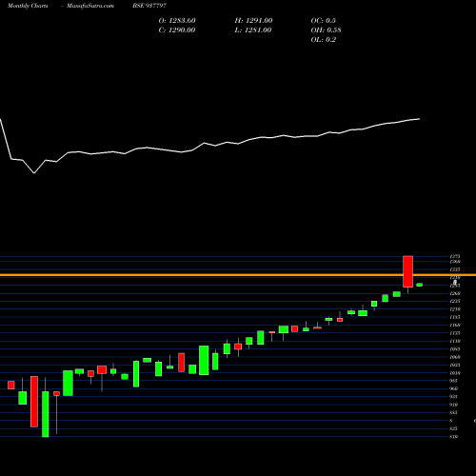Click the 'BSE 937797' symbol label

[x=149, y=6]
